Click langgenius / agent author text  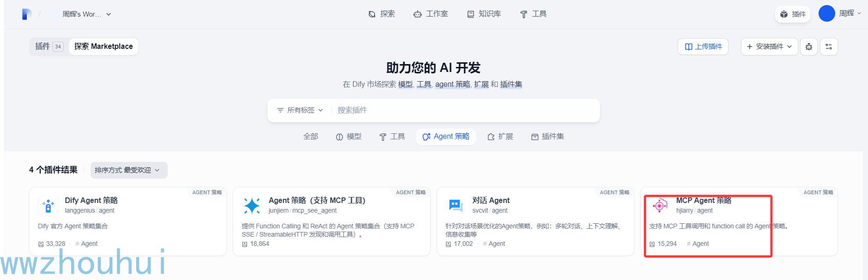click(x=90, y=210)
